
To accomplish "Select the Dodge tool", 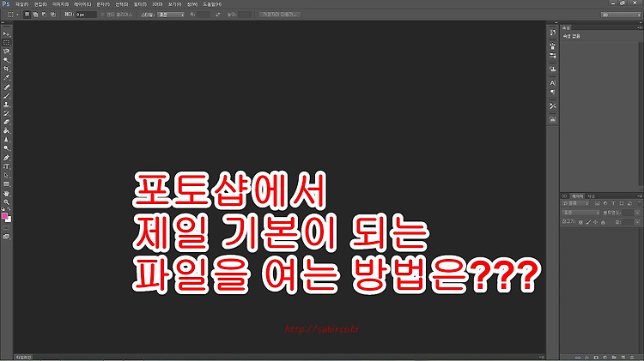I will pyautogui.click(x=6, y=148).
